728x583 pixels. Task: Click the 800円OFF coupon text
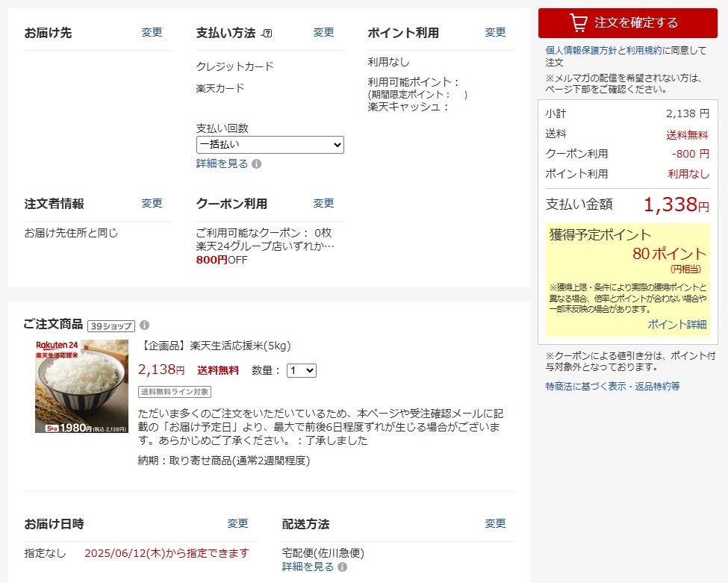pos(222,260)
